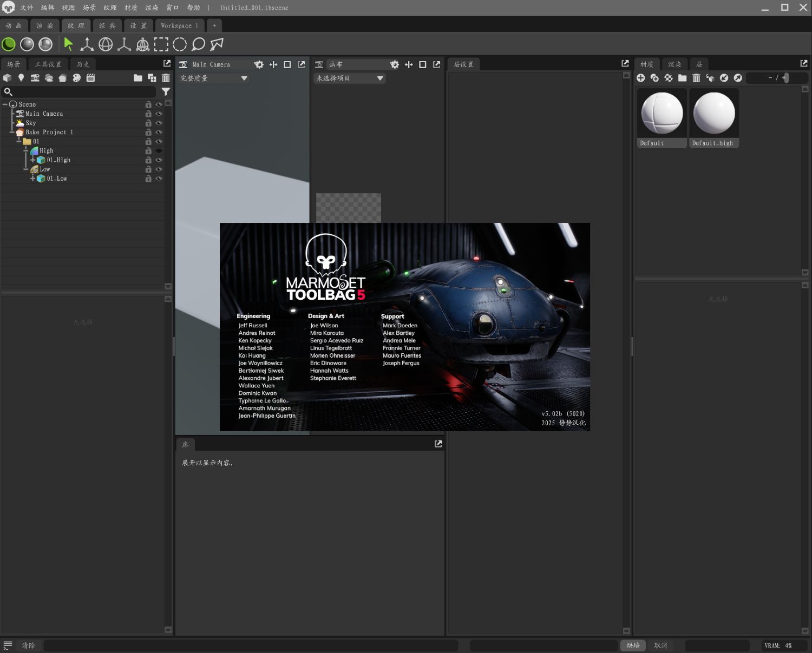The image size is (812, 653).
Task: Select the green raster render mode sphere
Action: (9, 44)
